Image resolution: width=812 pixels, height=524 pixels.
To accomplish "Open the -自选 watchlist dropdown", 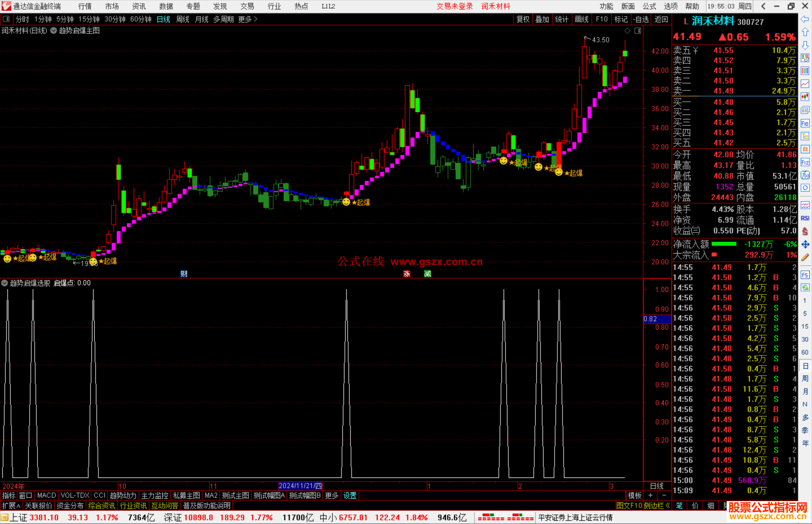I will pyautogui.click(x=641, y=19).
